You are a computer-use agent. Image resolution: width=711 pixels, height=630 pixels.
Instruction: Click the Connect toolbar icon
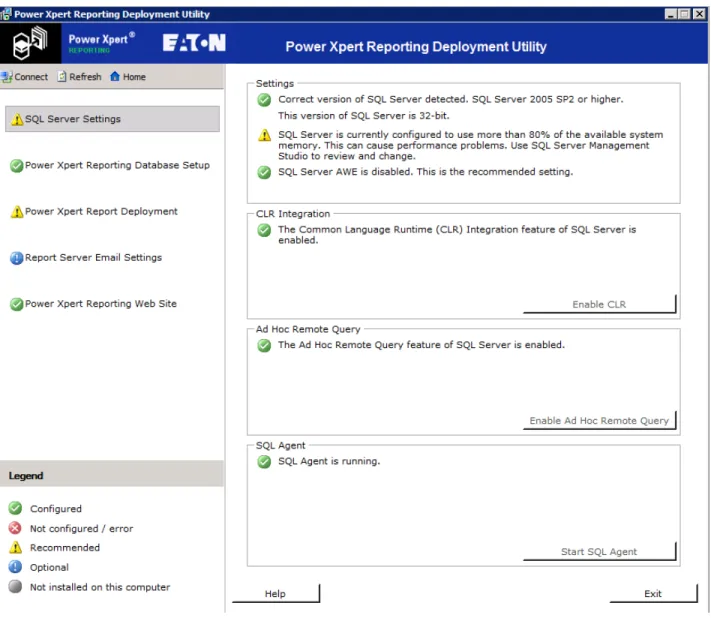pyautogui.click(x=7, y=77)
